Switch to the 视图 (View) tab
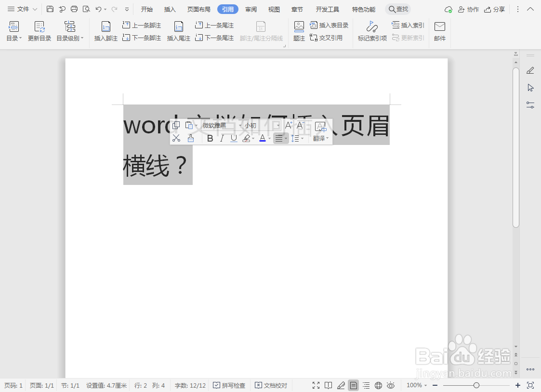Viewport: 541px width, 392px height. pos(274,9)
